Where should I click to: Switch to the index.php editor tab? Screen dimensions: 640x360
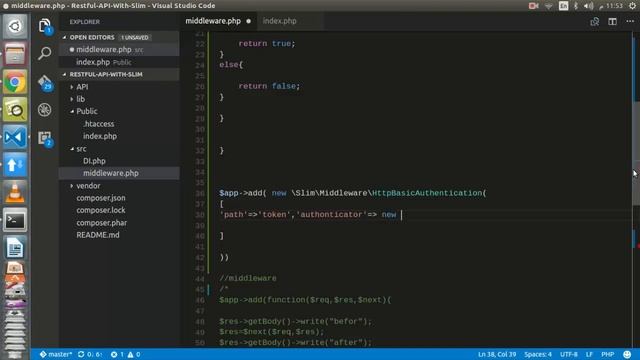280,21
